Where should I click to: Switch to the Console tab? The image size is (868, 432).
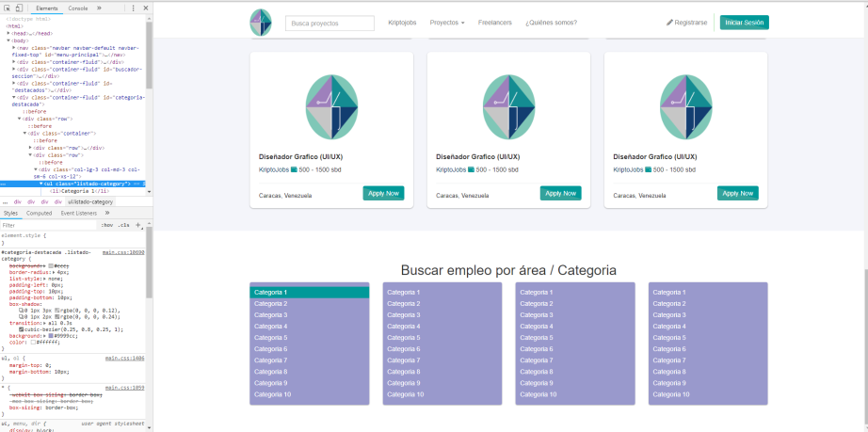(x=78, y=8)
